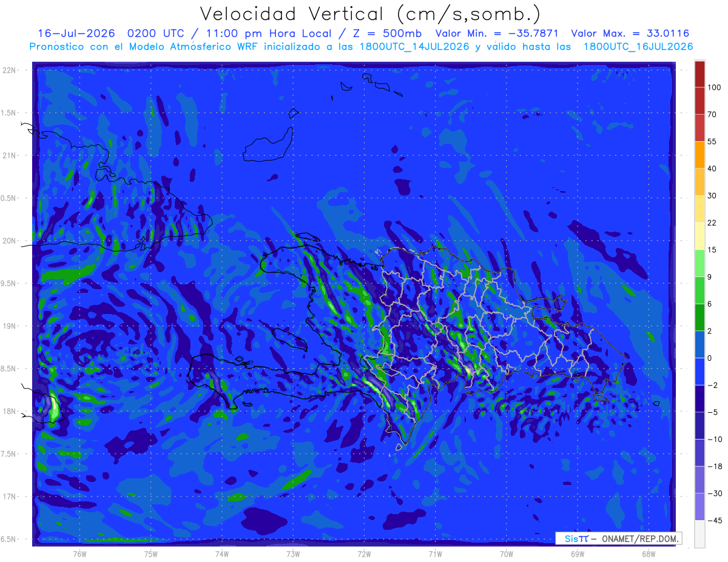Click the "70W" longitude tick label
The image size is (728, 562).
tap(507, 554)
